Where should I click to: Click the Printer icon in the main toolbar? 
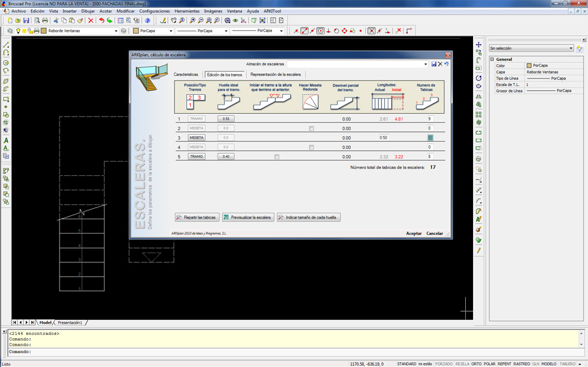45,20
